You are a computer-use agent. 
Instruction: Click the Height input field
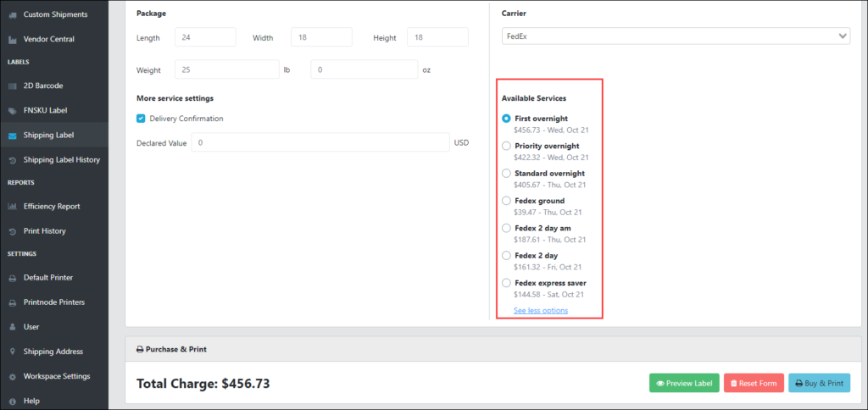(437, 37)
